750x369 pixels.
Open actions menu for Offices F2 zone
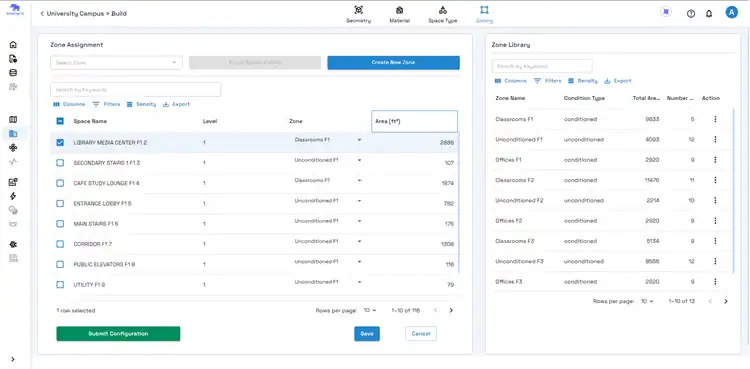tap(715, 221)
